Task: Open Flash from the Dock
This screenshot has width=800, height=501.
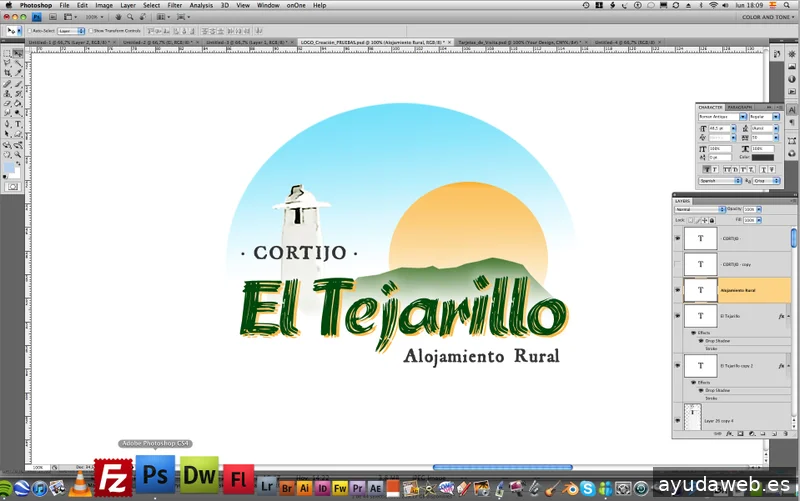Action: [x=238, y=479]
